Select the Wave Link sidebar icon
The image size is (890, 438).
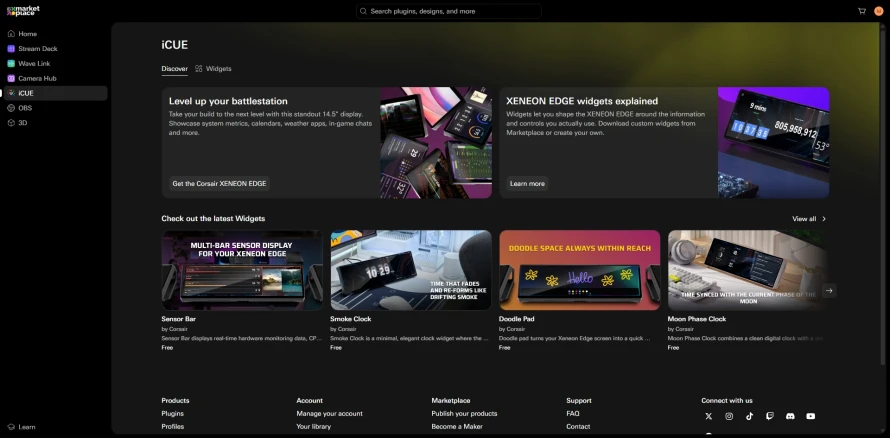pos(11,64)
